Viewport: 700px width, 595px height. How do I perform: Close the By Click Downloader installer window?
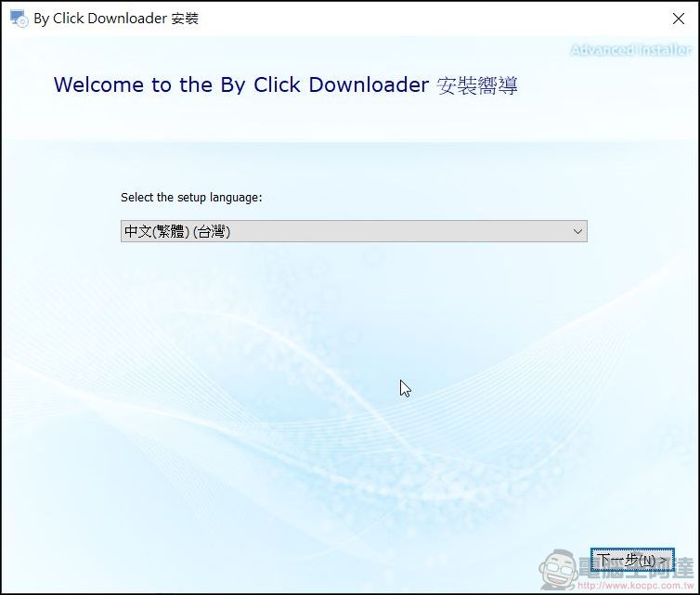coord(678,19)
